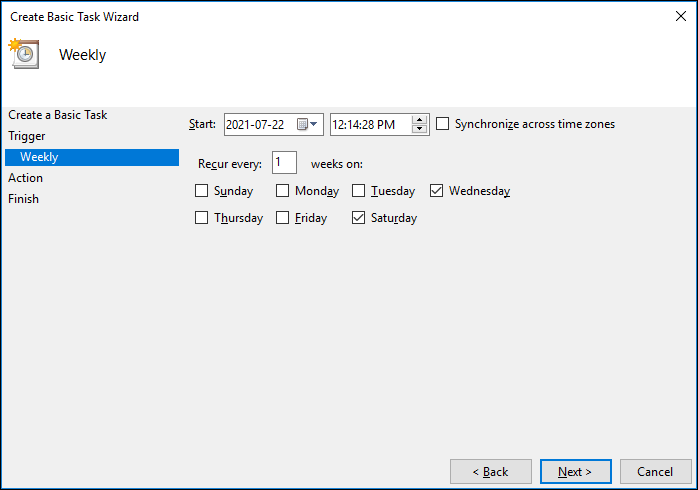Viewport: 698px width, 490px height.
Task: Decrease start time with down spinner arrow
Action: [420, 130]
